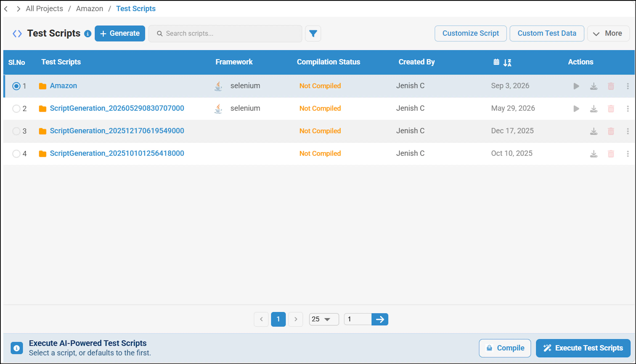Click the Test Scripts breadcrumb
The height and width of the screenshot is (364, 636).
pos(136,9)
